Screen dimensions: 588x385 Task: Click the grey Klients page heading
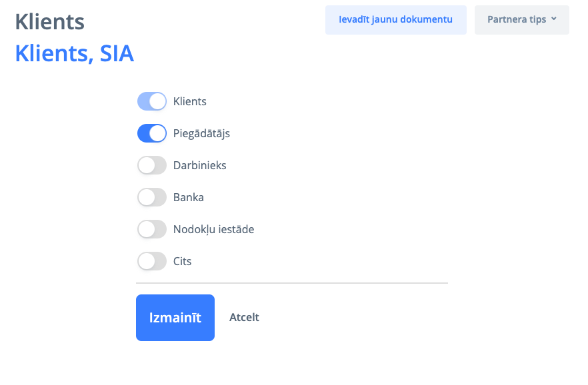pyautogui.click(x=49, y=22)
